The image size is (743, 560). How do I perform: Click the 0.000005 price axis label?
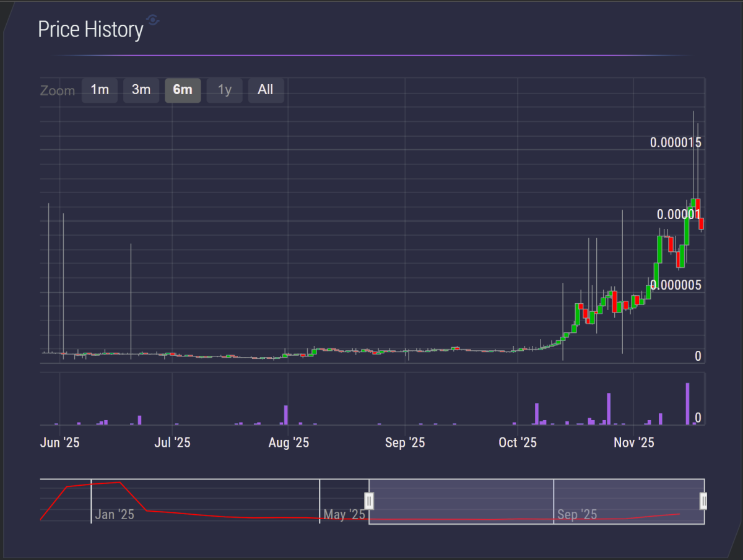coord(676,285)
